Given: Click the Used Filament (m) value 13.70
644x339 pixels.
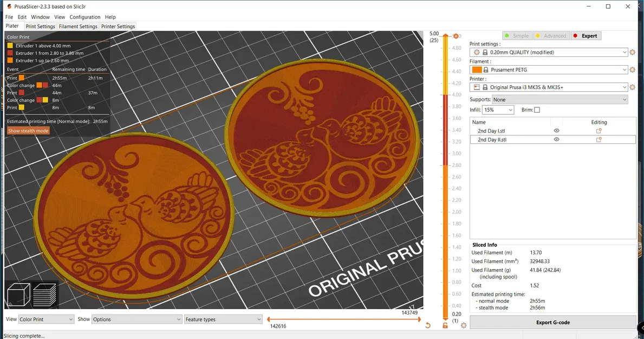Looking at the screenshot, I should (536, 253).
